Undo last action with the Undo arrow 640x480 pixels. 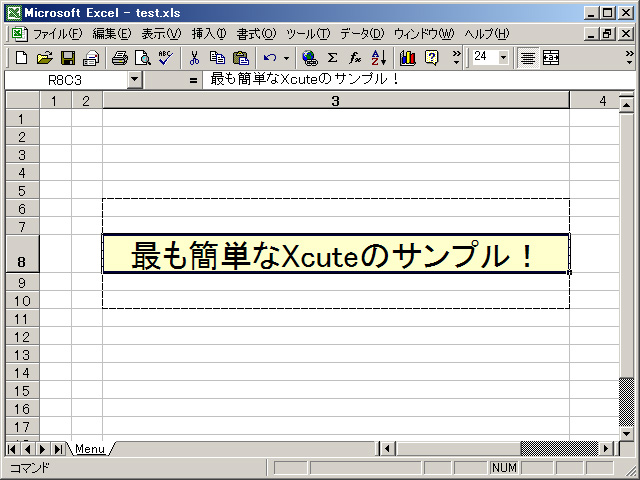269,58
